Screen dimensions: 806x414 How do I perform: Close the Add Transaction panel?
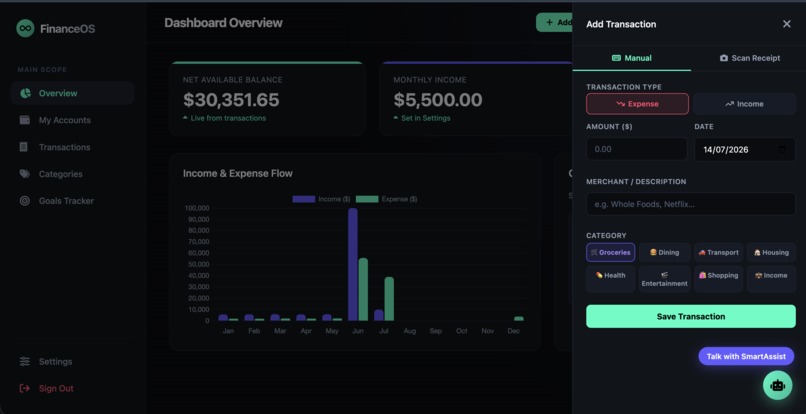(786, 24)
